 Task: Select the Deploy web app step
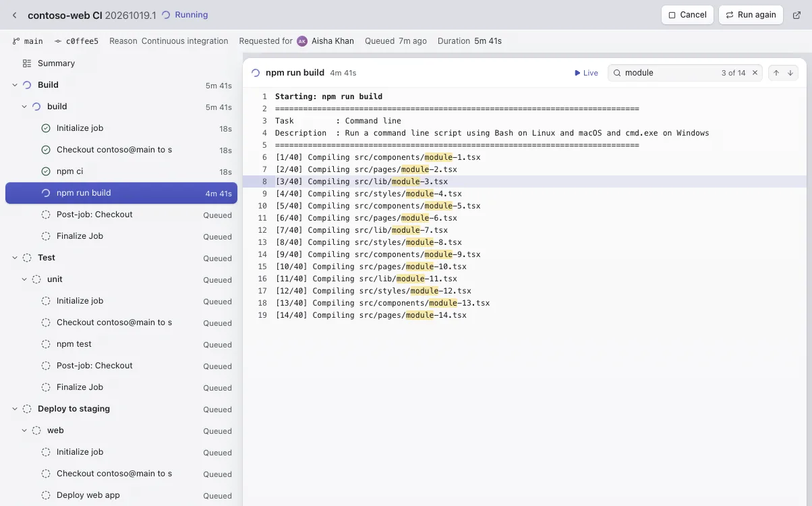121,495
